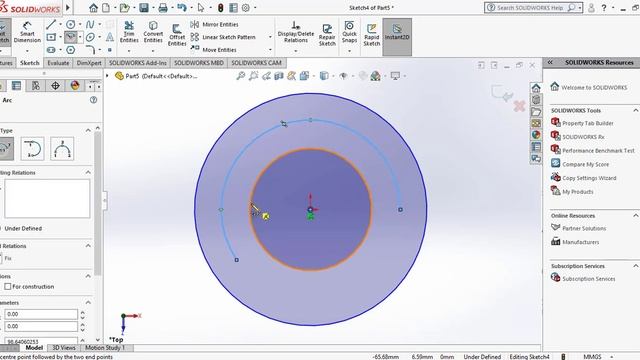Tick the For construction checkbox
This screenshot has height=360, width=640.
(x=8, y=287)
